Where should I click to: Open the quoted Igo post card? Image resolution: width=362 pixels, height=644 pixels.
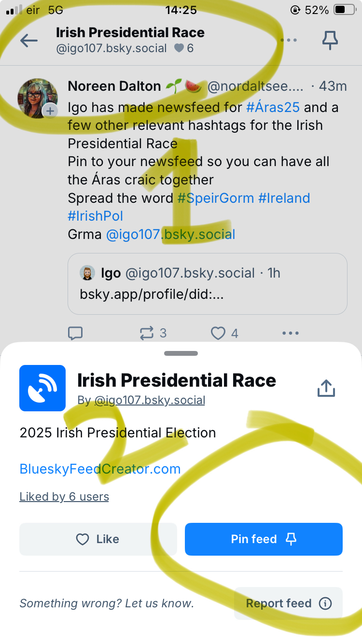208,284
